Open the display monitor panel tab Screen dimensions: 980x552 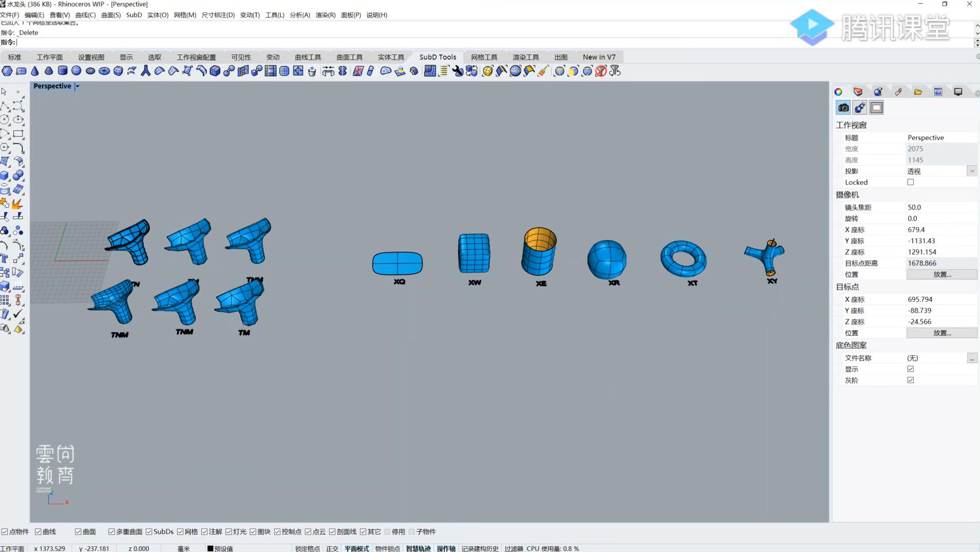tap(958, 92)
